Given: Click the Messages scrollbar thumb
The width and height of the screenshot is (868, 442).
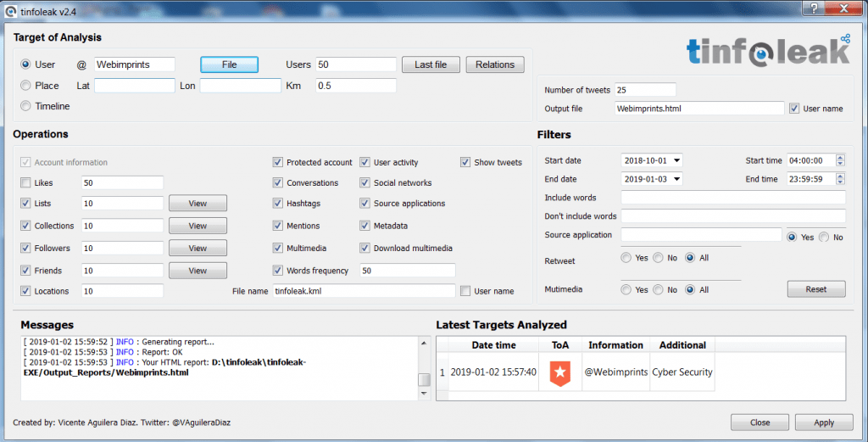Looking at the screenshot, I should click(x=424, y=379).
